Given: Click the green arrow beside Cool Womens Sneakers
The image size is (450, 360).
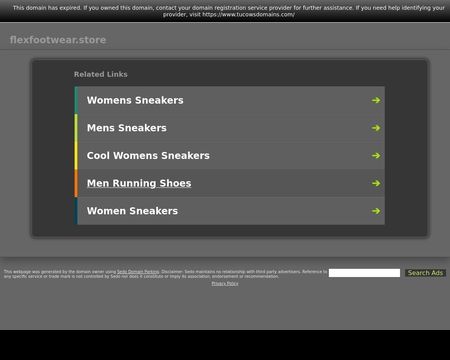Looking at the screenshot, I should (376, 155).
